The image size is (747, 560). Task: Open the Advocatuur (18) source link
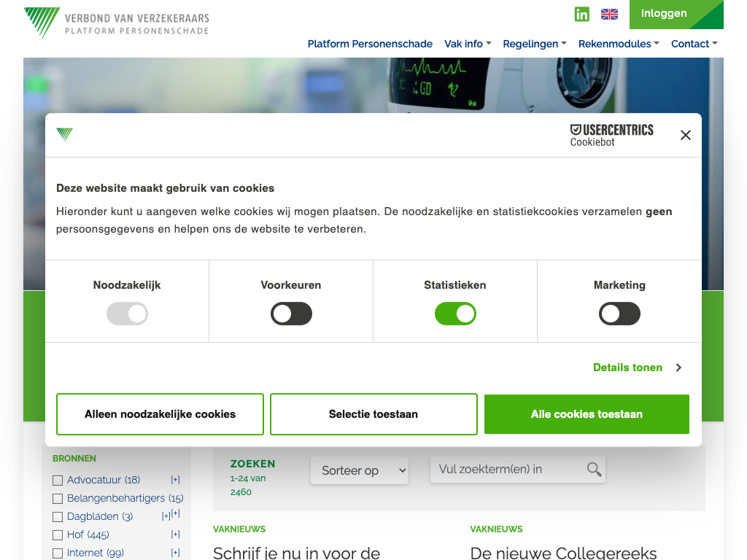tap(104, 480)
